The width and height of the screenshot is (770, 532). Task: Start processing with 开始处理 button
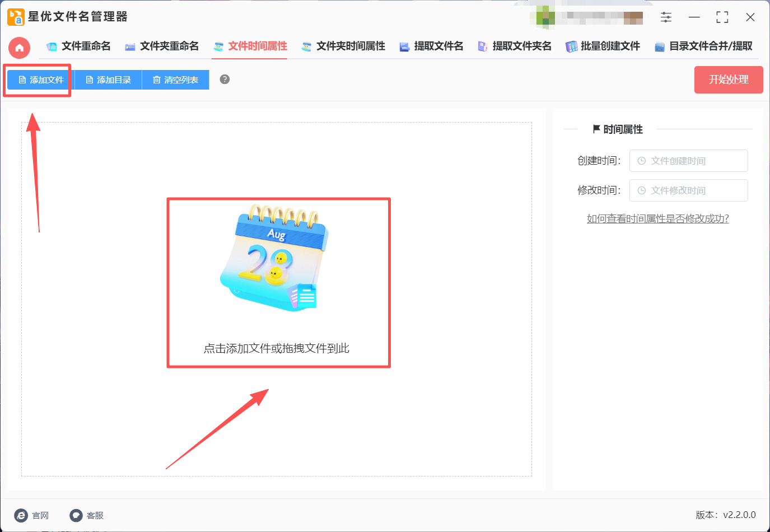(x=729, y=80)
